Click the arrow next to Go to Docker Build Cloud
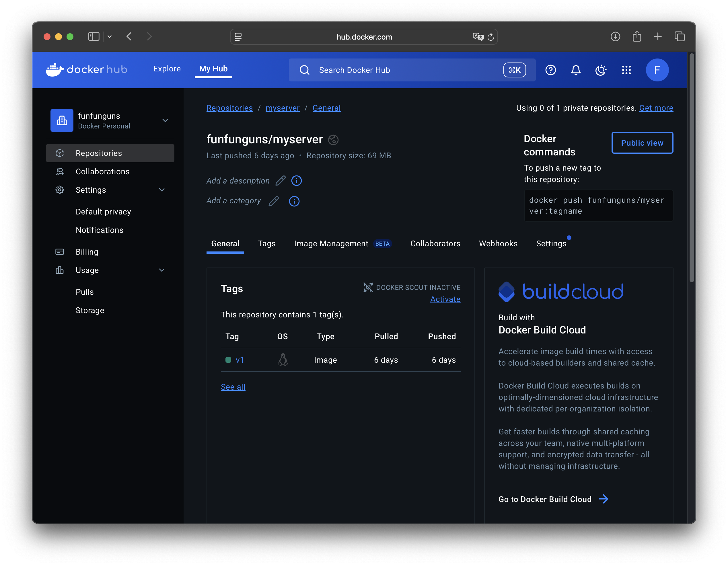This screenshot has height=566, width=728. [603, 499]
